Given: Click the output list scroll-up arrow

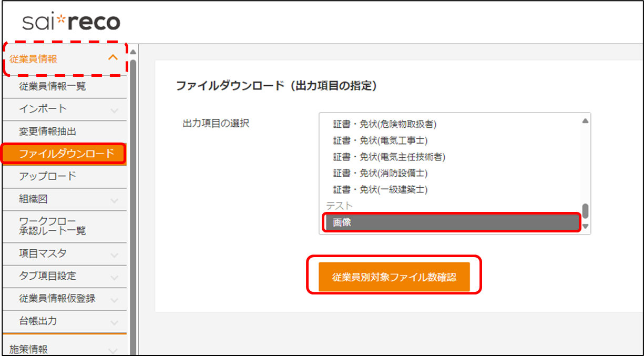Looking at the screenshot, I should pyautogui.click(x=585, y=120).
